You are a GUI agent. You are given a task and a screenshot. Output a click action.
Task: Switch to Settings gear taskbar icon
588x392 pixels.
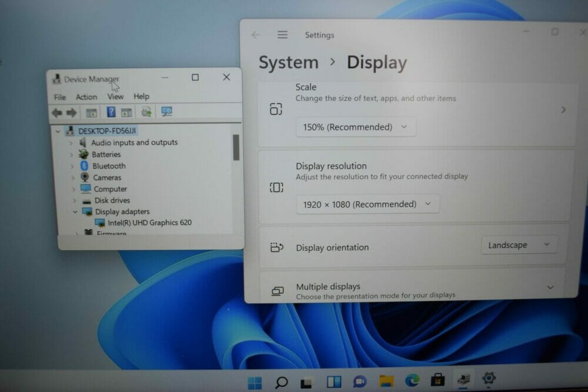489,378
